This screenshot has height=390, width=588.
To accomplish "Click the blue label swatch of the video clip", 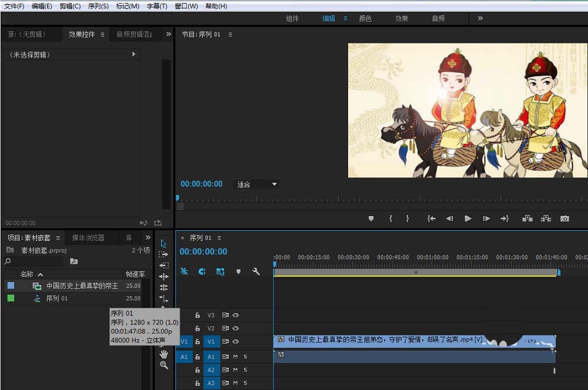I will (x=11, y=286).
